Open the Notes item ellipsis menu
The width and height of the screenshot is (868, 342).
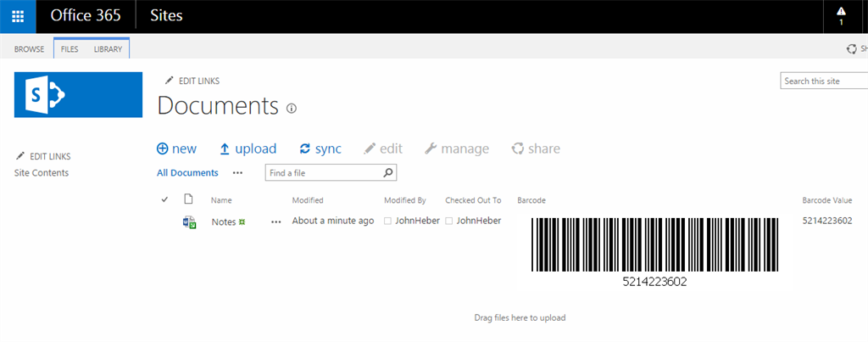pos(275,221)
